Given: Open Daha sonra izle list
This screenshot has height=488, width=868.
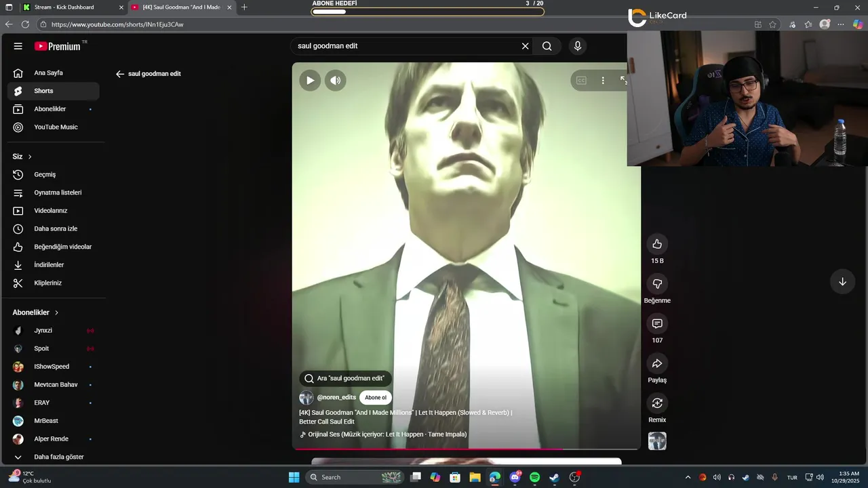Looking at the screenshot, I should (x=53, y=228).
